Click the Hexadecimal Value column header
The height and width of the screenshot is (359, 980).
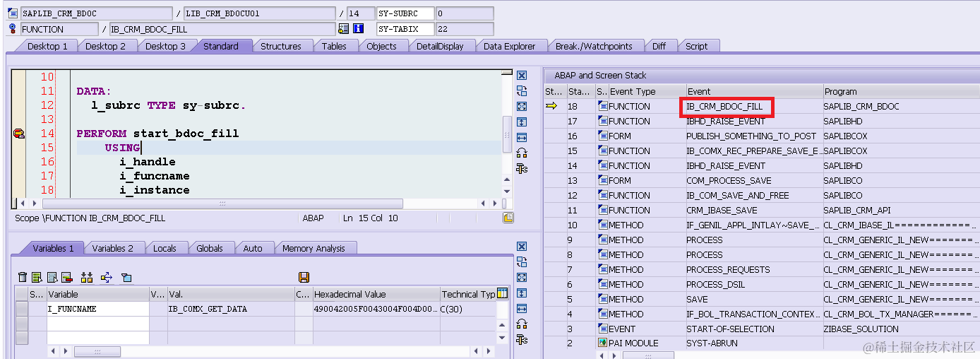point(376,294)
